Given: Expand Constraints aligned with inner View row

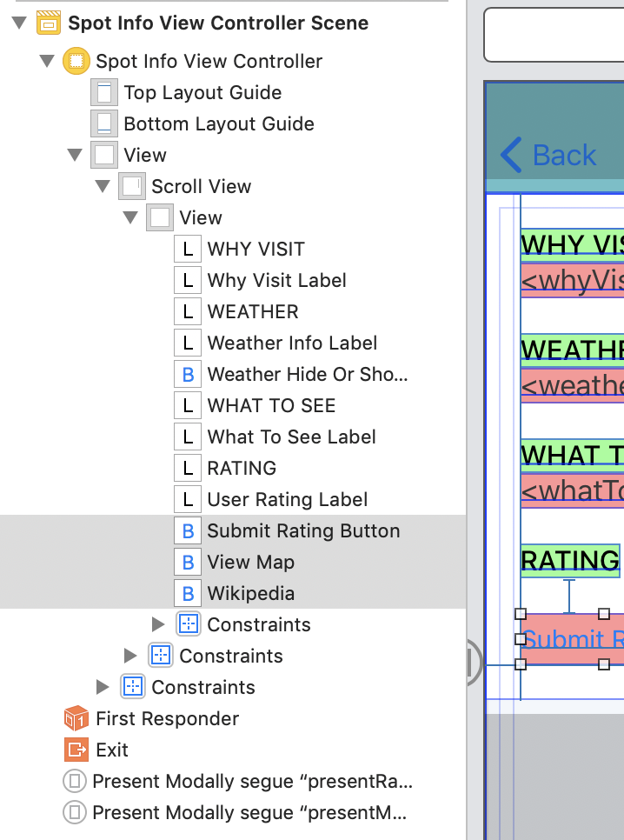Looking at the screenshot, I should tap(129, 656).
